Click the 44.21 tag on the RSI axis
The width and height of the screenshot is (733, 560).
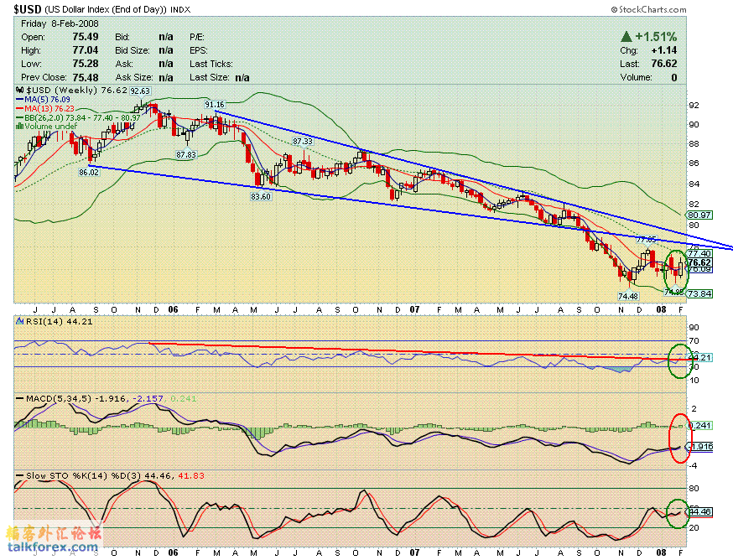point(699,358)
